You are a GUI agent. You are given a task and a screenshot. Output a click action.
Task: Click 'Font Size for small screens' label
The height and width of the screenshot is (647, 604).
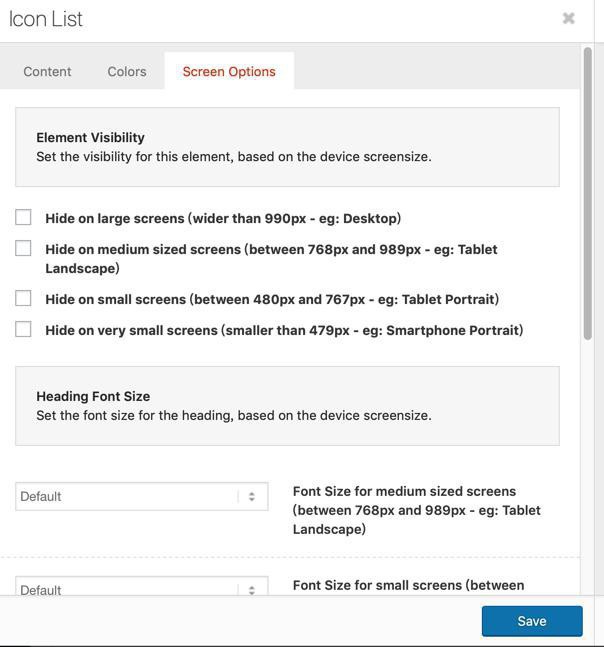tap(408, 585)
